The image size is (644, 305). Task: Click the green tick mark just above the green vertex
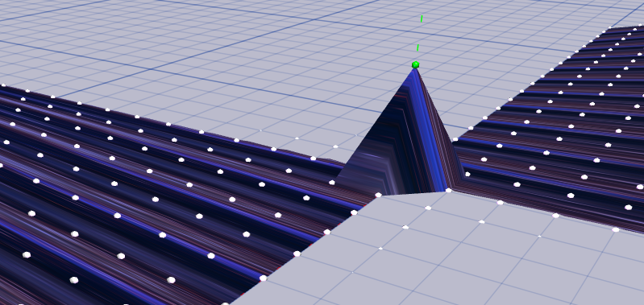[418, 48]
